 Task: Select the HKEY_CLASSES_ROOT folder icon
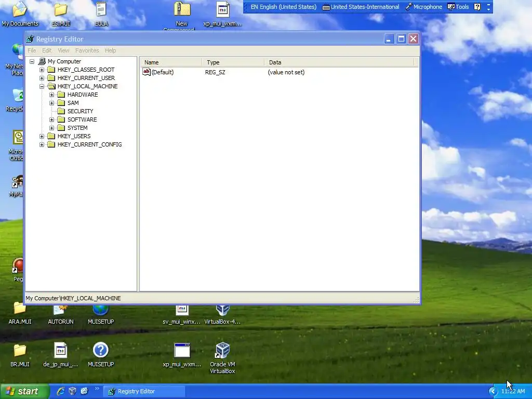(51, 70)
